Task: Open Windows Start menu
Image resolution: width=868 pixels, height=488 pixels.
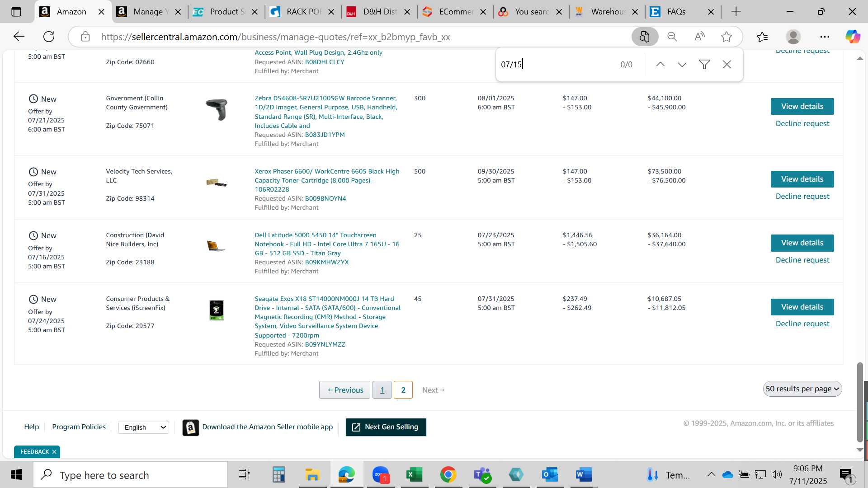Action: coord(16,474)
